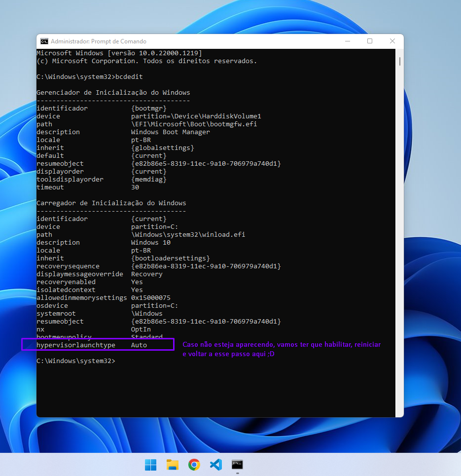Maximize the Command Prompt window
Image resolution: width=461 pixels, height=476 pixels.
pyautogui.click(x=370, y=41)
